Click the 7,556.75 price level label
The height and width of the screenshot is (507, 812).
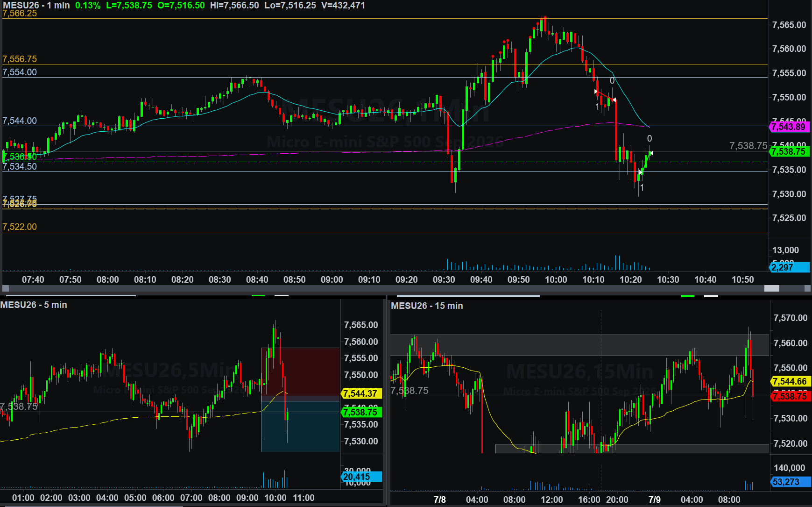[20, 59]
